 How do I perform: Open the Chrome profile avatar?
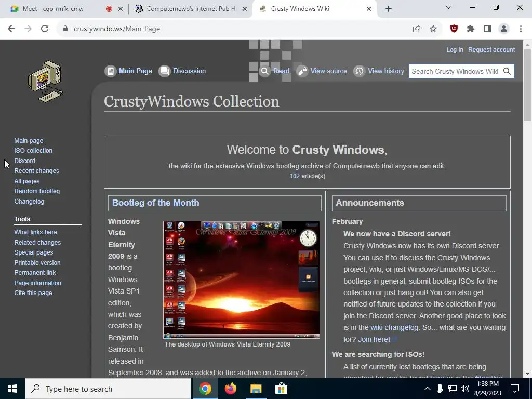point(504,29)
